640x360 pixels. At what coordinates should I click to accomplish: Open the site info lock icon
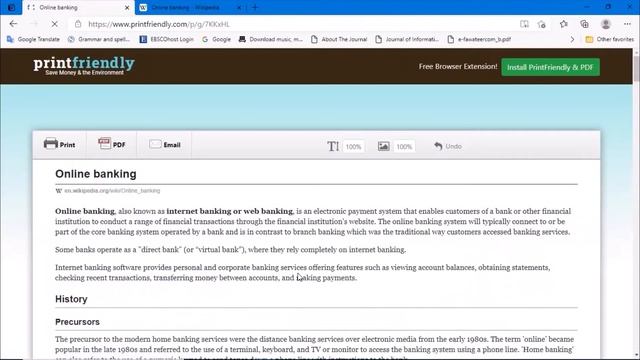click(x=78, y=24)
